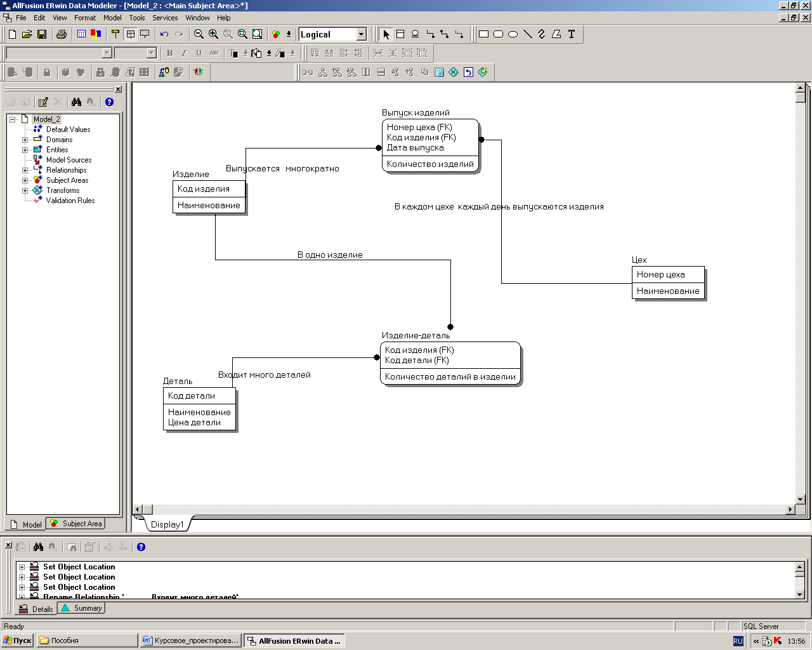Select Model Sources in model tree

click(69, 160)
